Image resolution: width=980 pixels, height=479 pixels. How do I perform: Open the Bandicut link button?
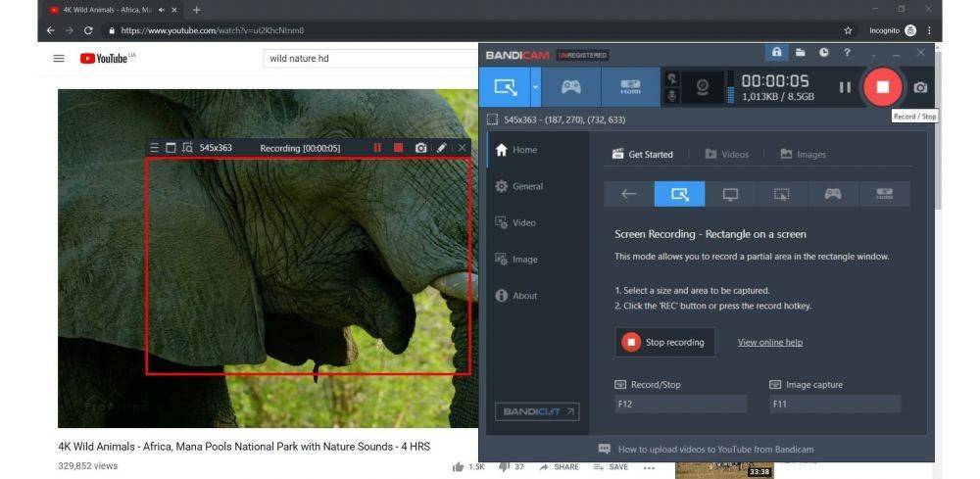point(537,411)
